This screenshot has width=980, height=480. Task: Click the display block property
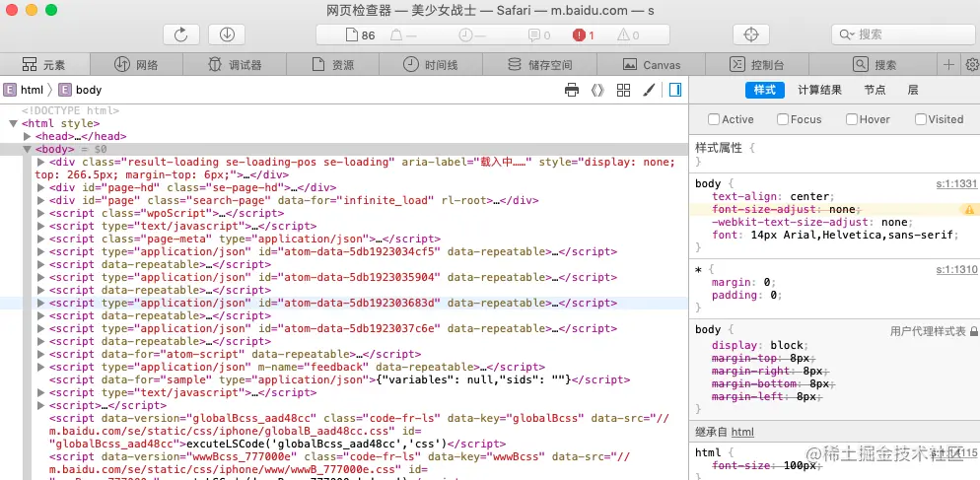pos(759,345)
